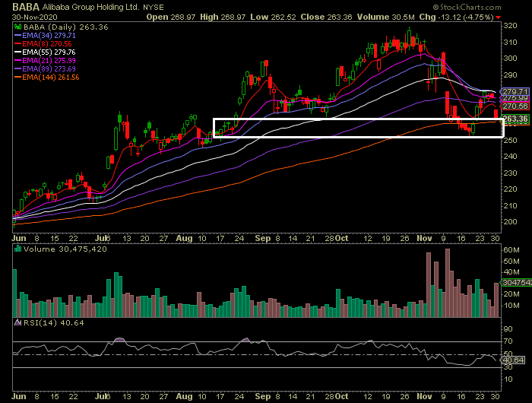Viewport: 532px width, 403px height.
Task: Click the blue line swatch for EMA(34)
Action: click(x=18, y=35)
